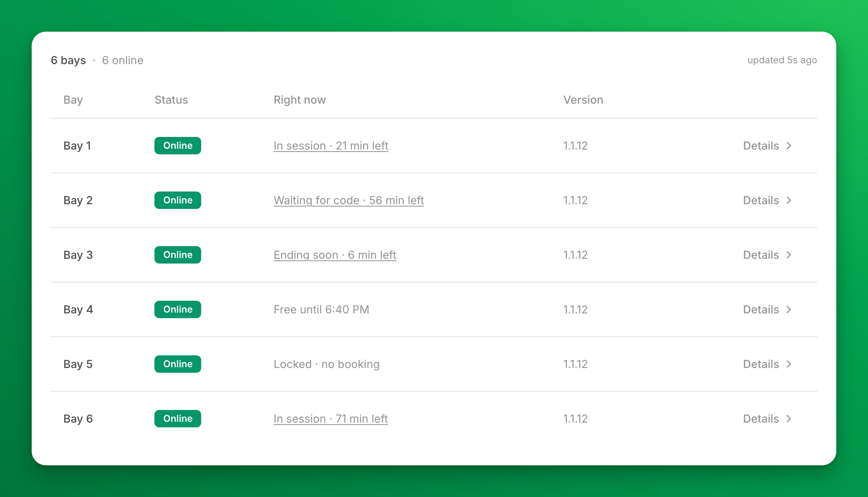Click version 1.1.12 in Bay 1 row

pyautogui.click(x=575, y=146)
